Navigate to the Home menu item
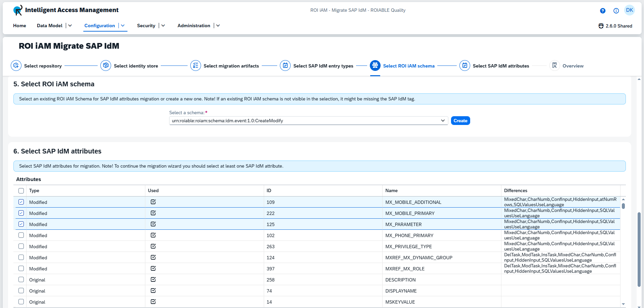 coord(19,26)
